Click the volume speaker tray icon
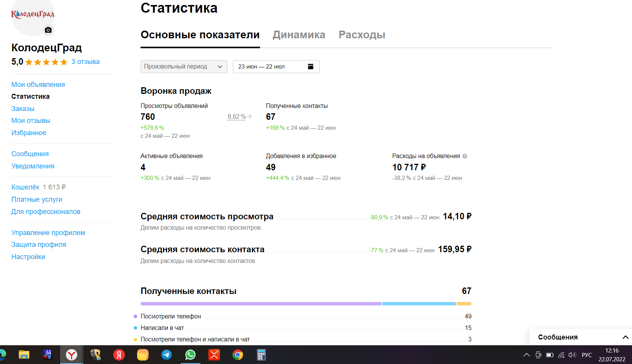The image size is (632, 364). pos(573,355)
